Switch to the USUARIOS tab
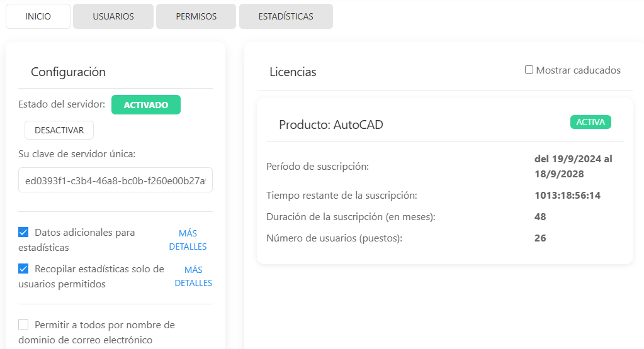The height and width of the screenshot is (349, 644). point(113,16)
